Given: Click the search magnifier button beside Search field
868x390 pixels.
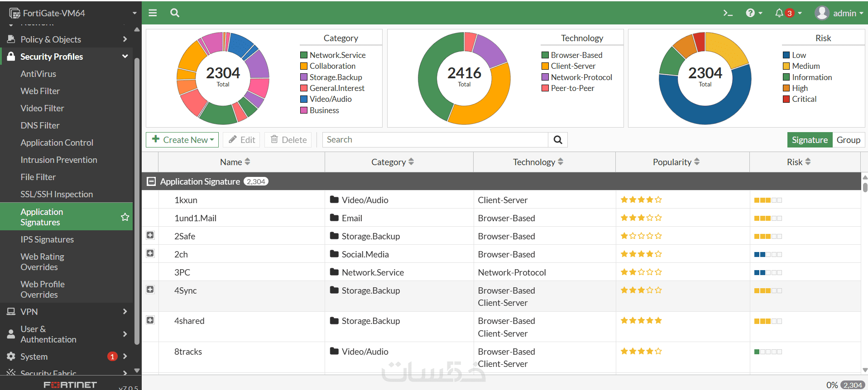Looking at the screenshot, I should (x=558, y=140).
